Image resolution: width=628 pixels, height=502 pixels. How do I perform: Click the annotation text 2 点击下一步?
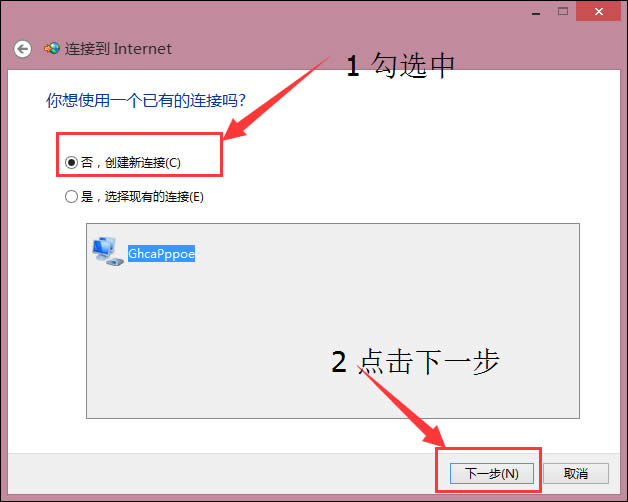415,361
